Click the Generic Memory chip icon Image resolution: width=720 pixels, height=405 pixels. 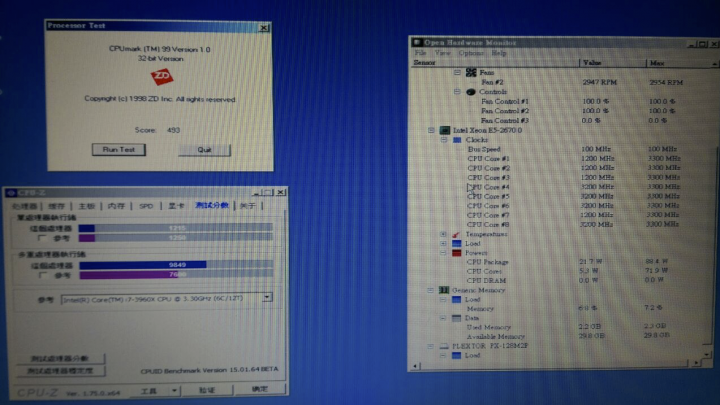point(444,290)
